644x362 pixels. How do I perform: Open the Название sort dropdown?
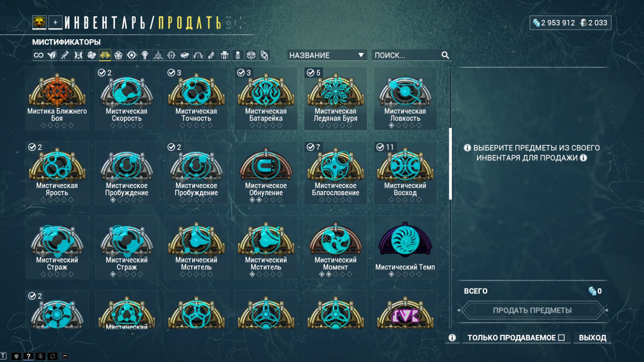click(x=327, y=55)
